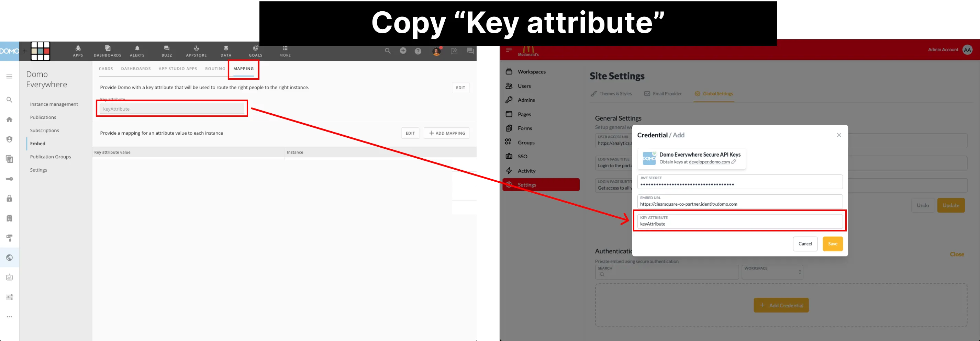
Task: Click the Embed URL field
Action: click(x=739, y=202)
